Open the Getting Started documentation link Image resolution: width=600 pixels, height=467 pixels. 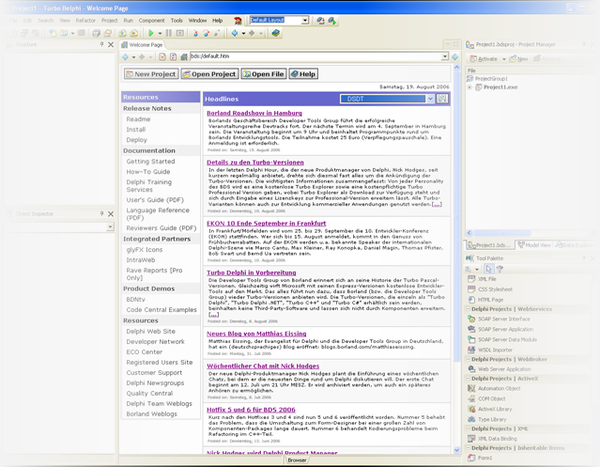pyautogui.click(x=151, y=162)
